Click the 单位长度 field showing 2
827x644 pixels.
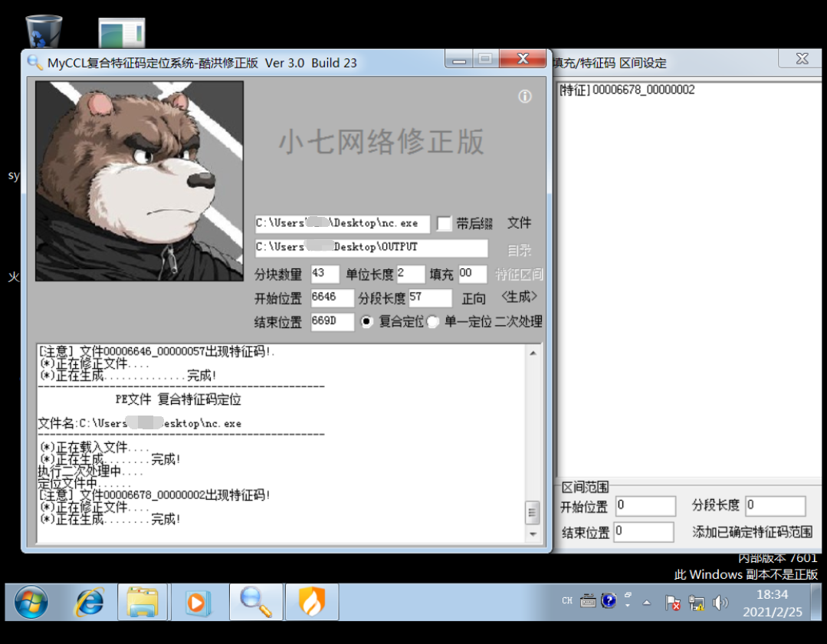(411, 274)
